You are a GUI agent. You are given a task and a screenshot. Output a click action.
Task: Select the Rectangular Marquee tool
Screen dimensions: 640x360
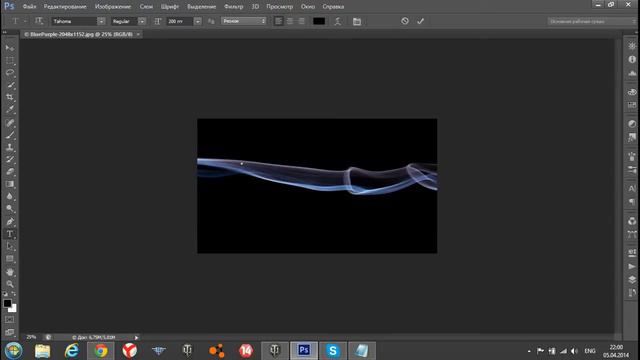pos(10,61)
